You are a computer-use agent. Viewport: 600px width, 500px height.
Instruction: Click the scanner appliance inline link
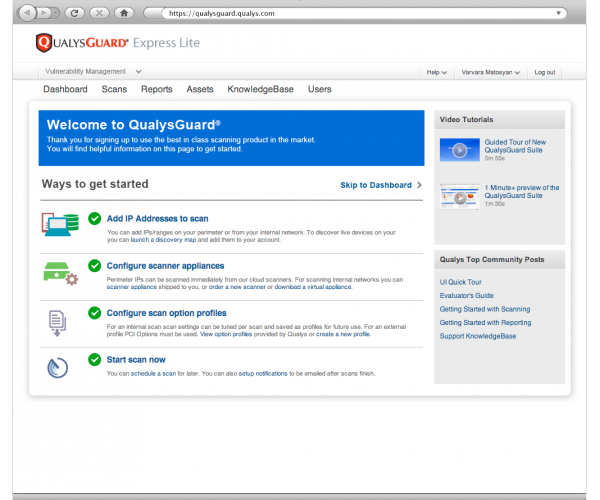132,287
